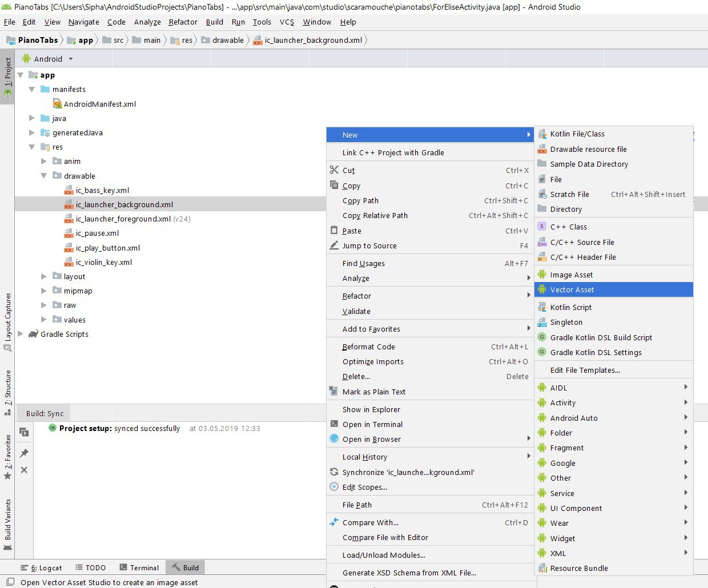Image resolution: width=708 pixels, height=588 pixels.
Task: Click the Resource Bundle icon
Action: [x=542, y=568]
